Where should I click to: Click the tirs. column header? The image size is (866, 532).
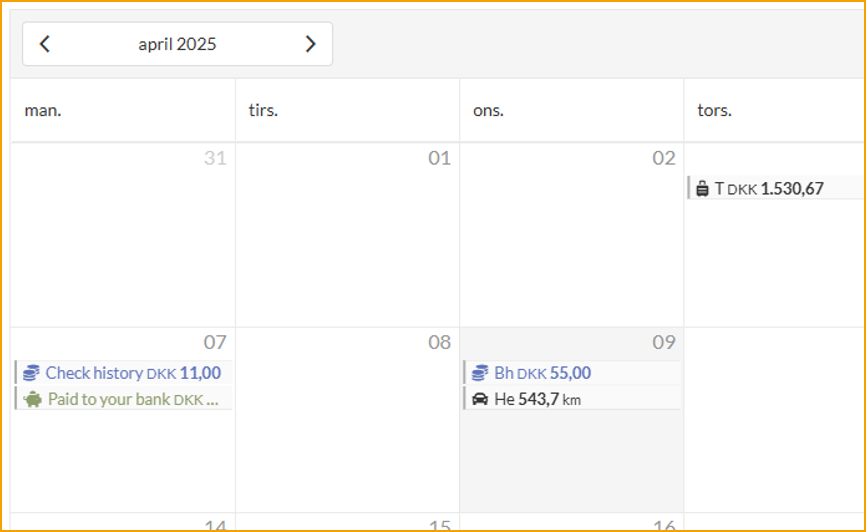click(263, 110)
